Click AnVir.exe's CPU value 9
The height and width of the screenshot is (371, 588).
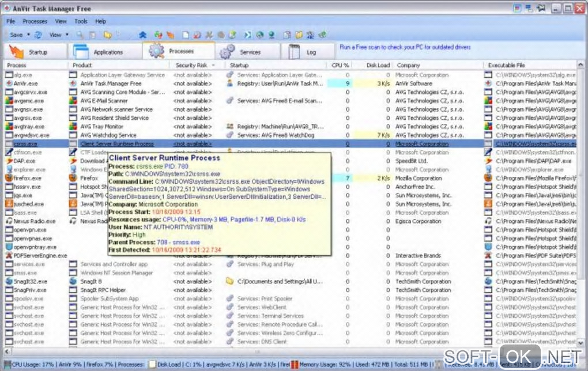tap(348, 84)
